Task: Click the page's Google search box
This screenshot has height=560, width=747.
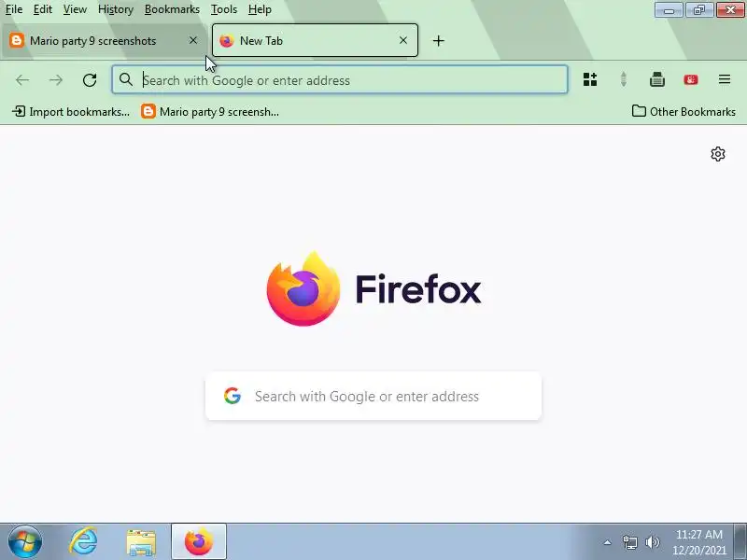Action: click(373, 396)
